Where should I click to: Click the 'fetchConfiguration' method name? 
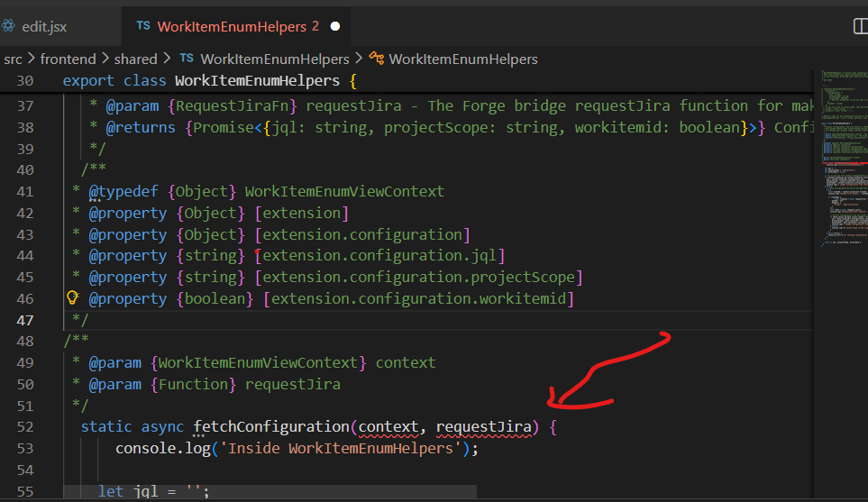(x=271, y=426)
